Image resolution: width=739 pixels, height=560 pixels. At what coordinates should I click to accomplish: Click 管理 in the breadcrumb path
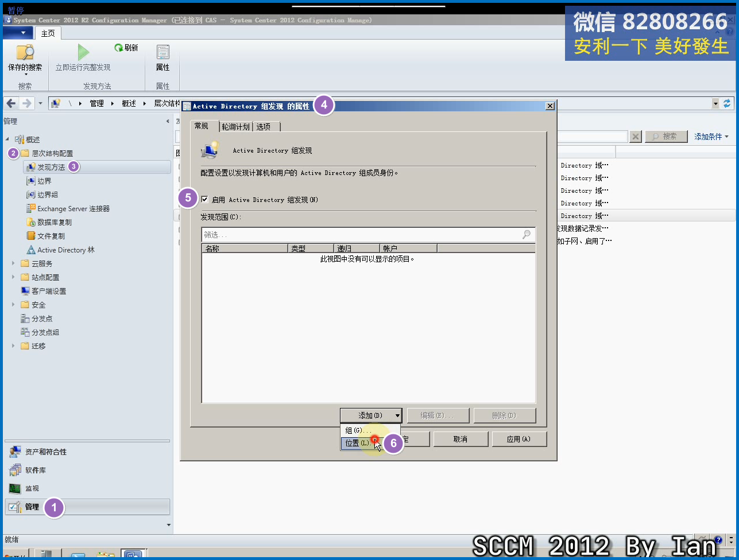(x=96, y=104)
